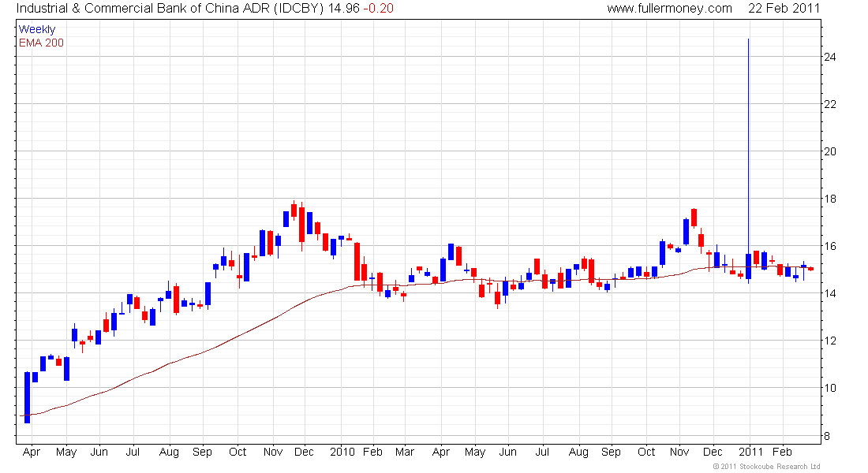Click the chart title 'Industrial & Commercial Bank of China ADR (IDCBY)'
The width and height of the screenshot is (868, 473).
[x=170, y=9]
